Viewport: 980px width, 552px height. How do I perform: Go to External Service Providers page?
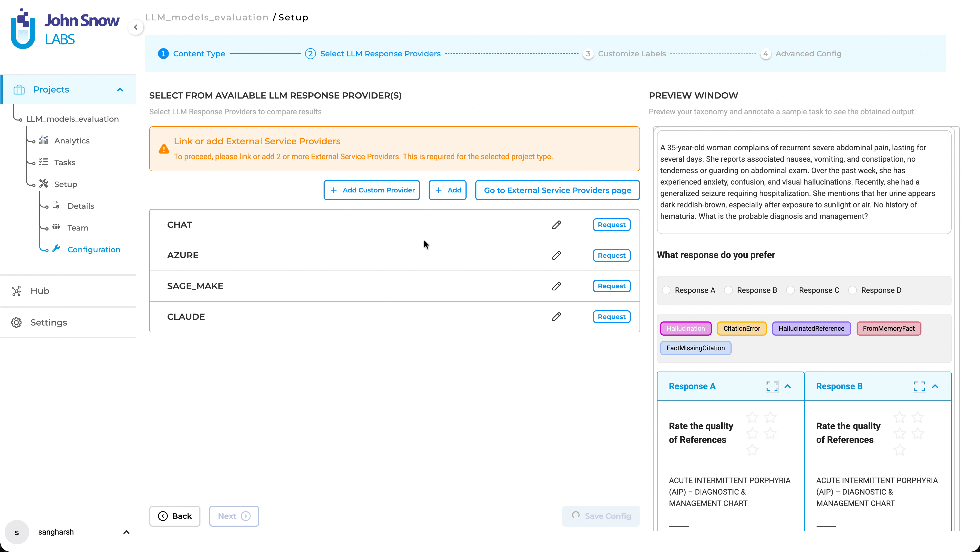[x=557, y=190]
